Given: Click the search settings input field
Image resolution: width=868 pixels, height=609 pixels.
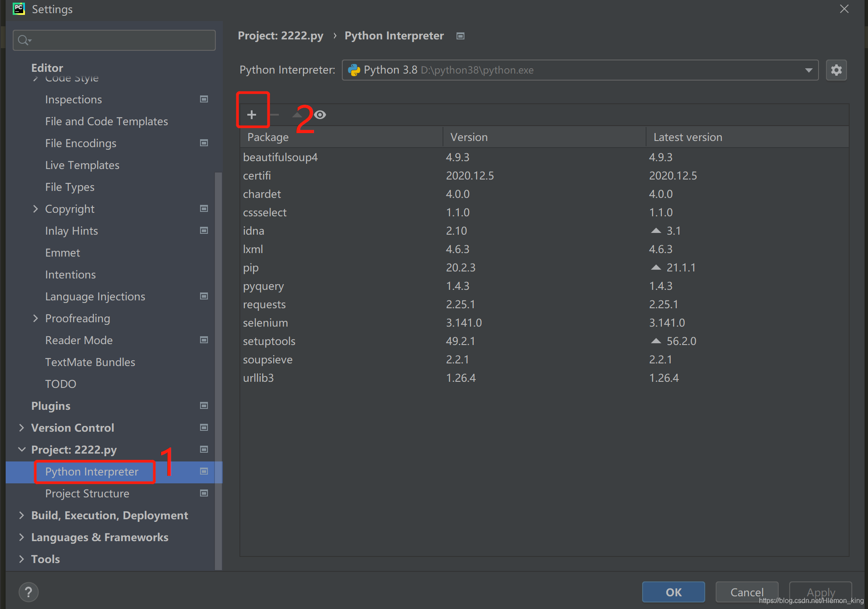Looking at the screenshot, I should pos(116,39).
